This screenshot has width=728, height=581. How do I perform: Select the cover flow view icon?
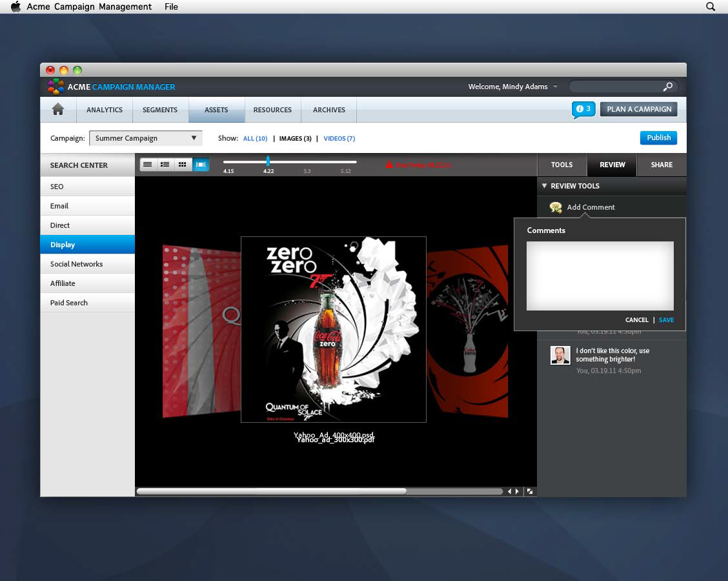coord(201,165)
